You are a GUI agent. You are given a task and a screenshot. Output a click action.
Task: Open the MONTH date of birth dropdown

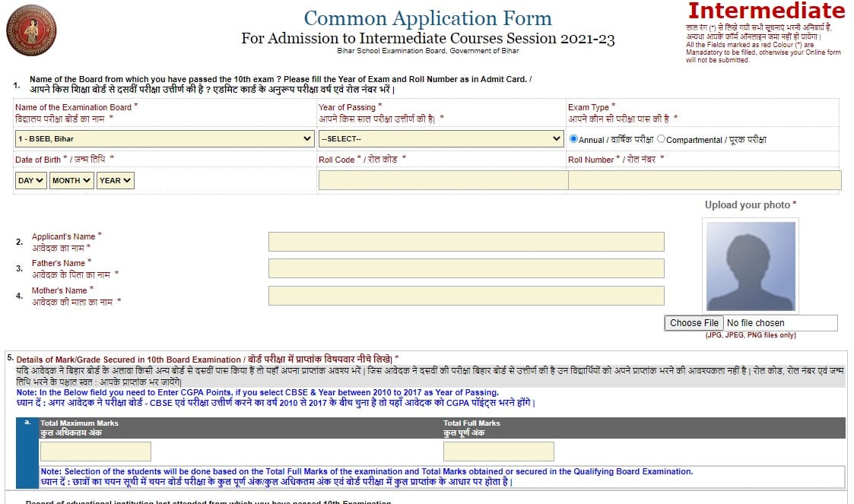click(x=71, y=180)
